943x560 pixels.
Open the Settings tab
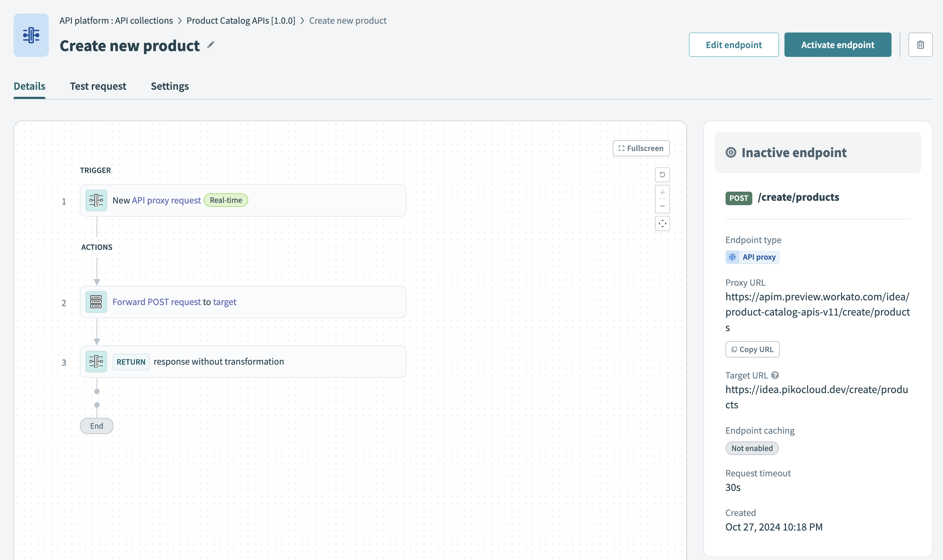(x=169, y=86)
